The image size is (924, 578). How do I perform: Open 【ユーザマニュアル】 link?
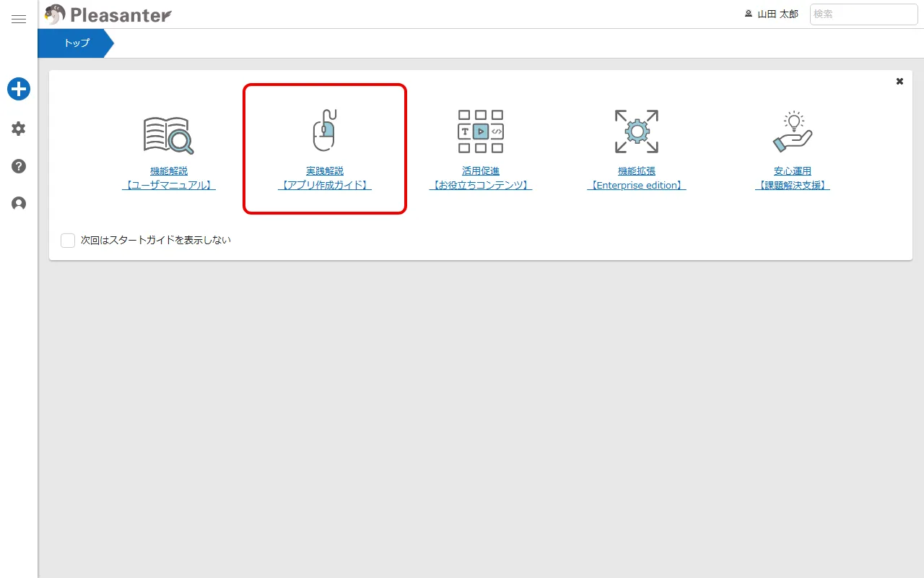tap(169, 186)
